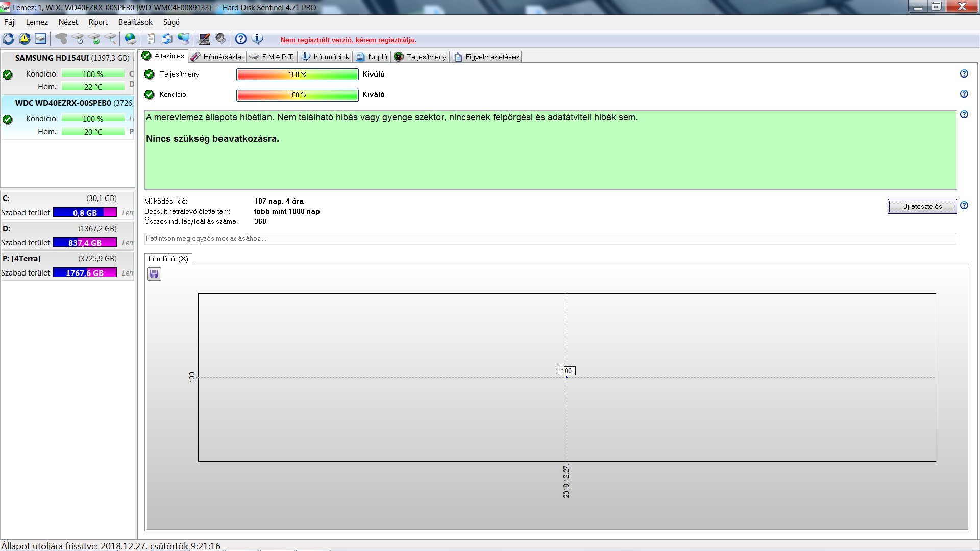Open the notepad report icon
This screenshot has height=551, width=980.
pos(151,39)
